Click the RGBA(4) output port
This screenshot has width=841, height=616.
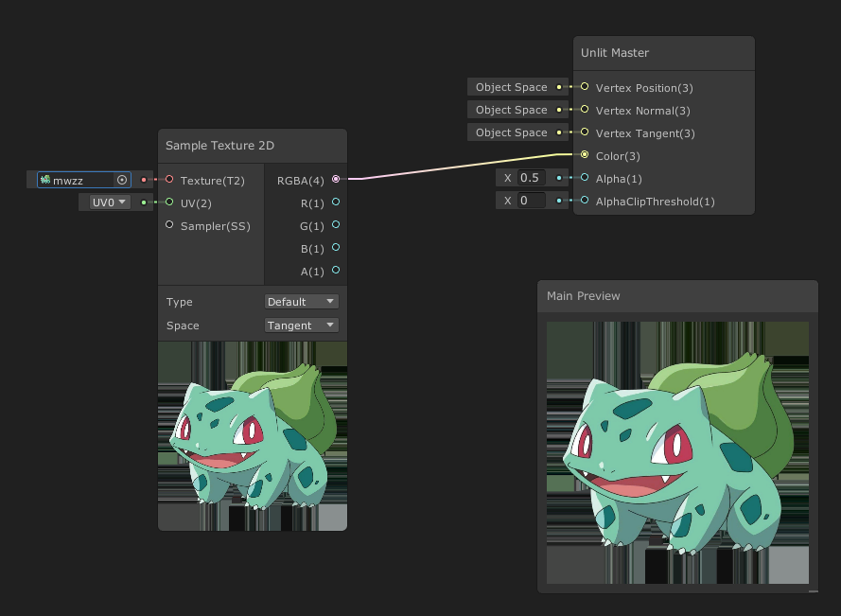(x=336, y=180)
